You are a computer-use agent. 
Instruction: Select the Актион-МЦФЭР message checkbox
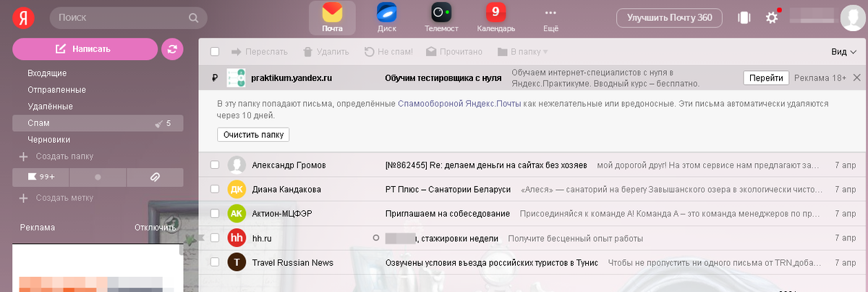[x=215, y=214]
